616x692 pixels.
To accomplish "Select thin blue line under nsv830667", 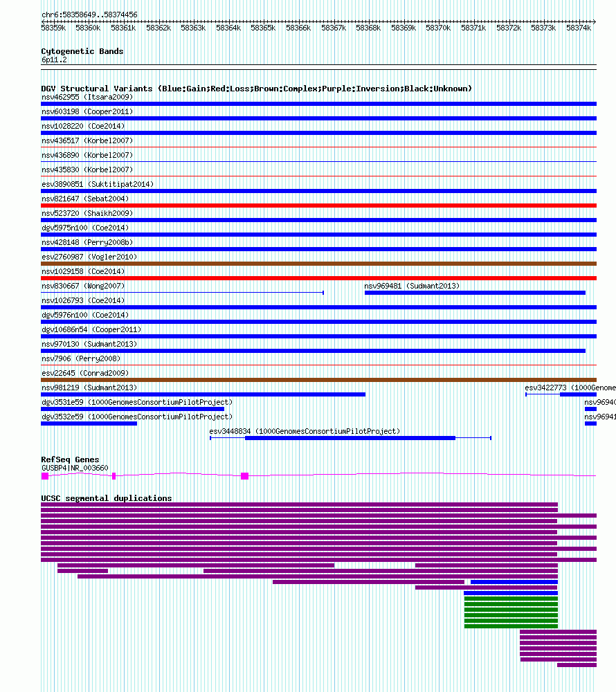I will pos(182,293).
